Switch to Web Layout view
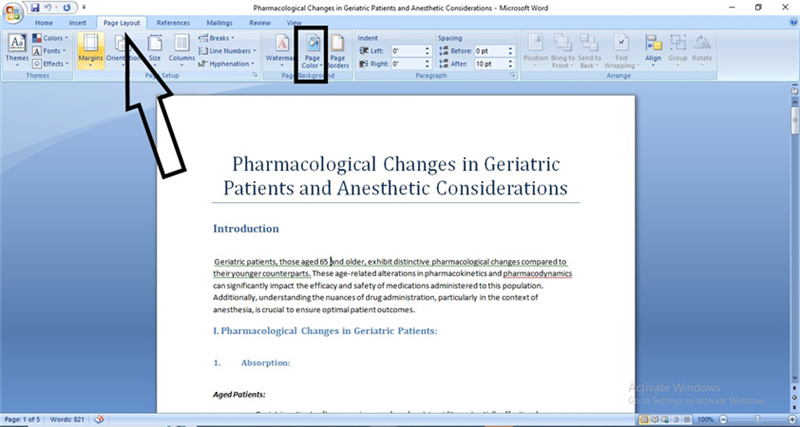The height and width of the screenshot is (427, 800). point(665,419)
